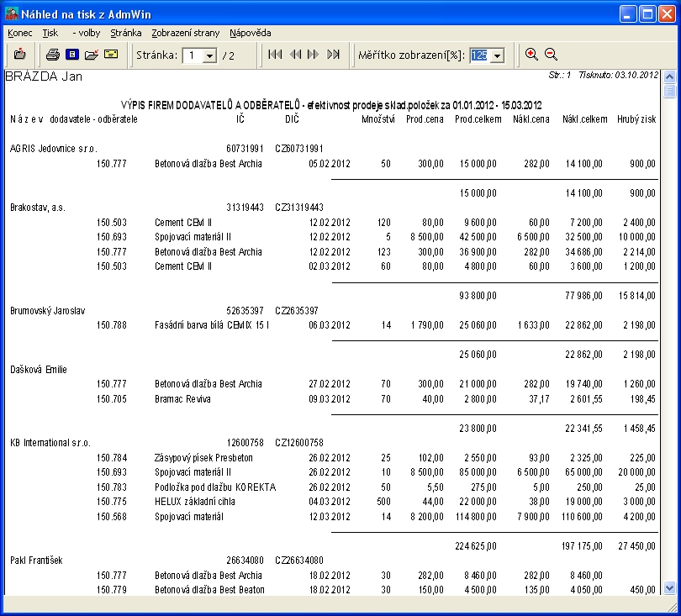
Task: Click the "Prod.cena" column header
Action: tap(425, 119)
